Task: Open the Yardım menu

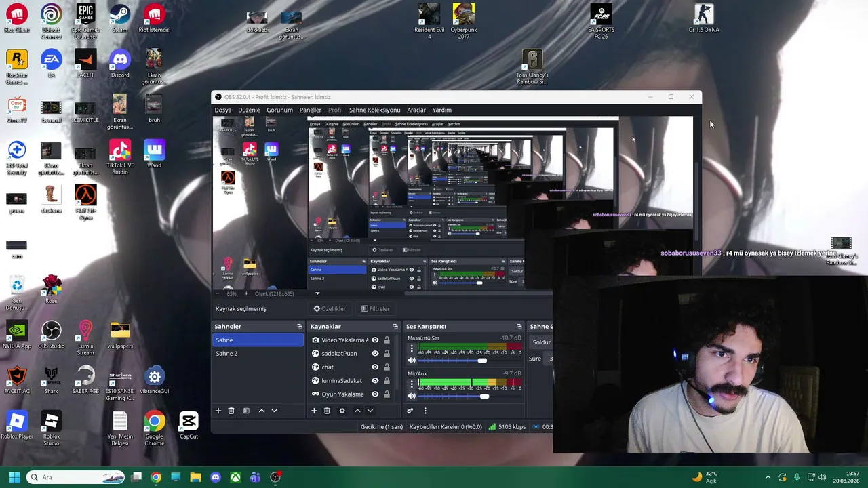Action: tap(442, 110)
